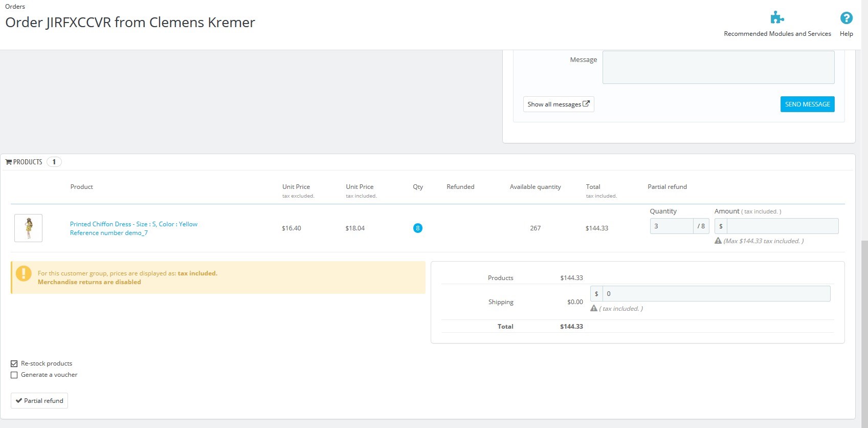Click the Partial refund button
Screen dimensions: 868x428
[39, 400]
